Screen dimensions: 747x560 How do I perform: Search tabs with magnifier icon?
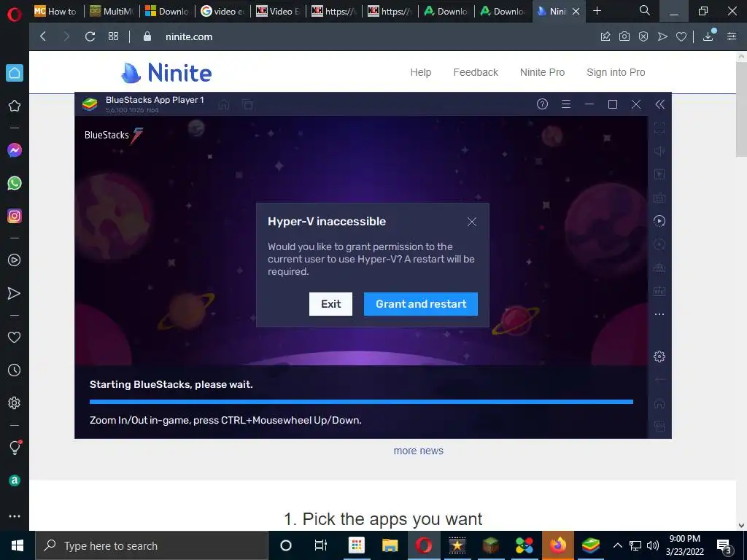click(x=645, y=10)
